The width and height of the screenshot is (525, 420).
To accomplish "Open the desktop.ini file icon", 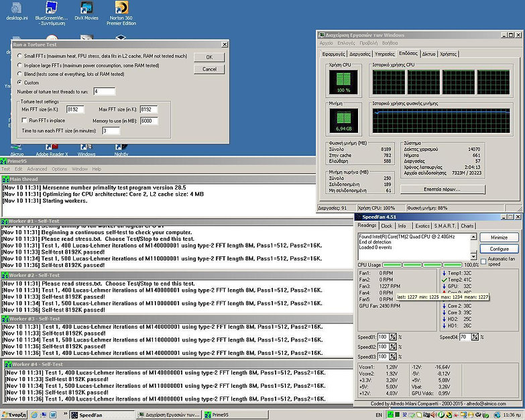I will point(15,9).
